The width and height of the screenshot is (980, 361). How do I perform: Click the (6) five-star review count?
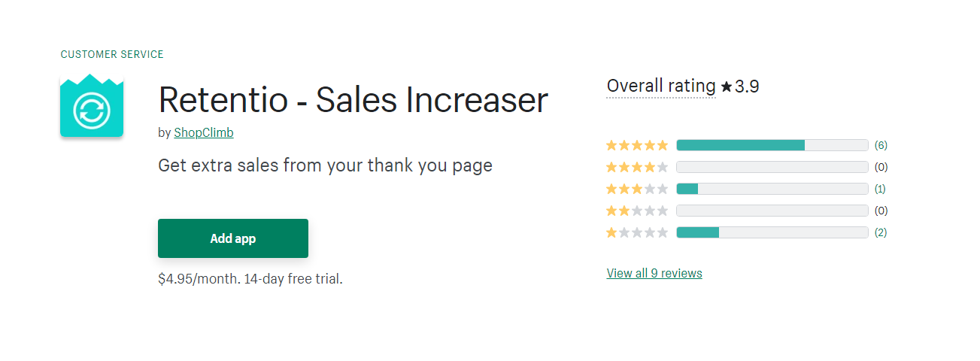[881, 145]
